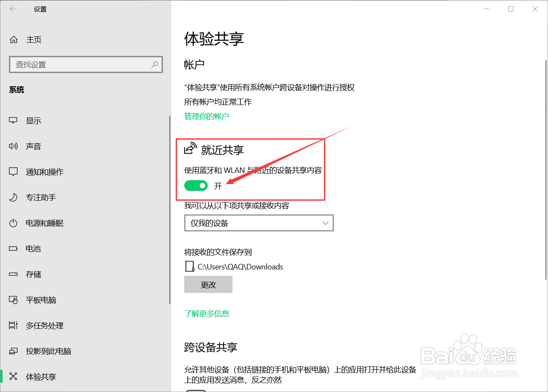
Task: Click the 所有帐户均正常工作 status text
Action: point(218,102)
